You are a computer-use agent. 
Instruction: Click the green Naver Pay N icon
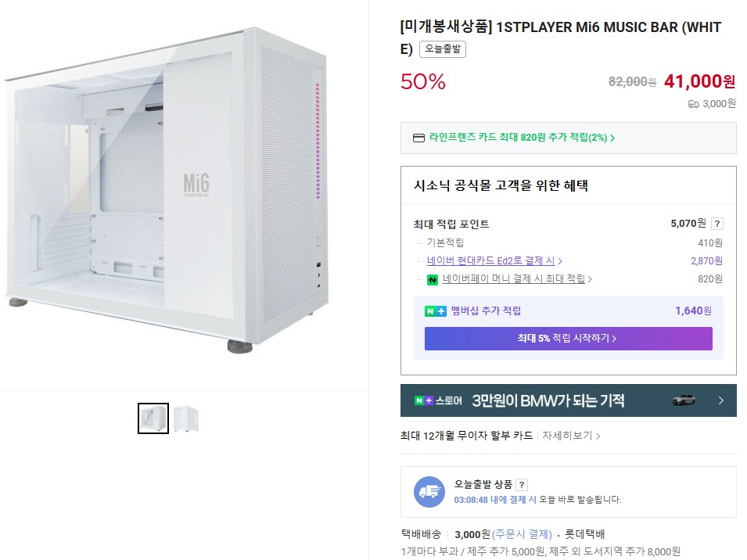pyautogui.click(x=433, y=279)
